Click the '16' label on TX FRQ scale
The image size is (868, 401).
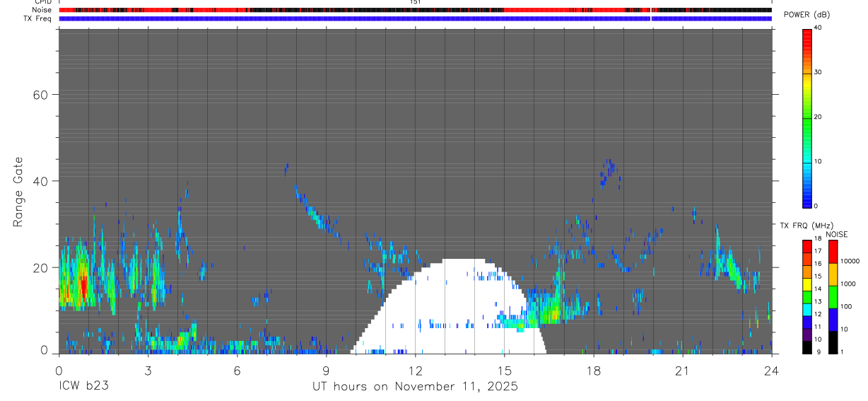click(x=818, y=264)
